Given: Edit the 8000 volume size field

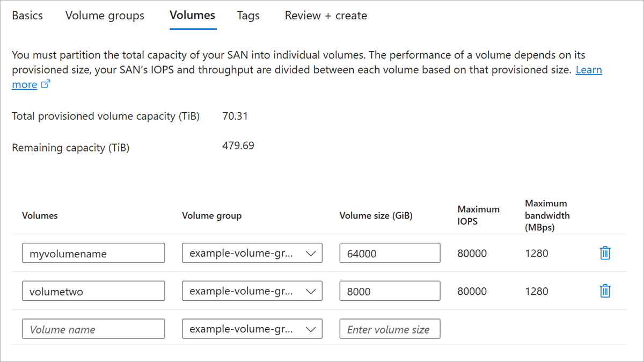Looking at the screenshot, I should (x=390, y=291).
